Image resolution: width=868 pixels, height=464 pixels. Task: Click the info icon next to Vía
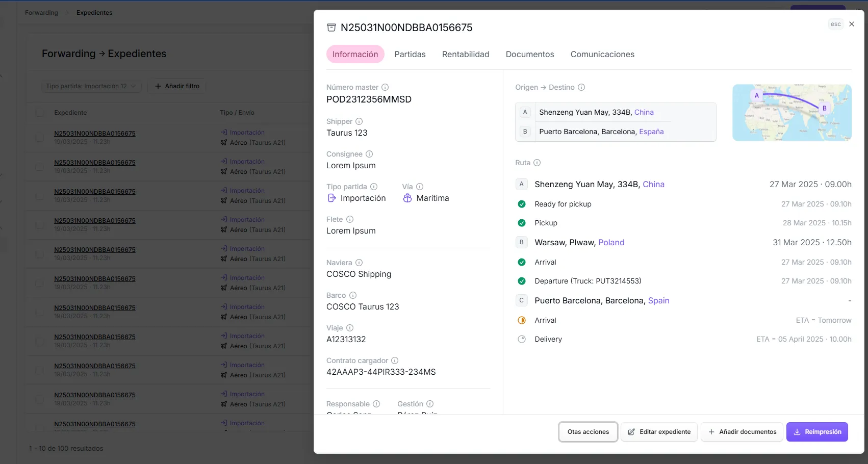tap(420, 187)
